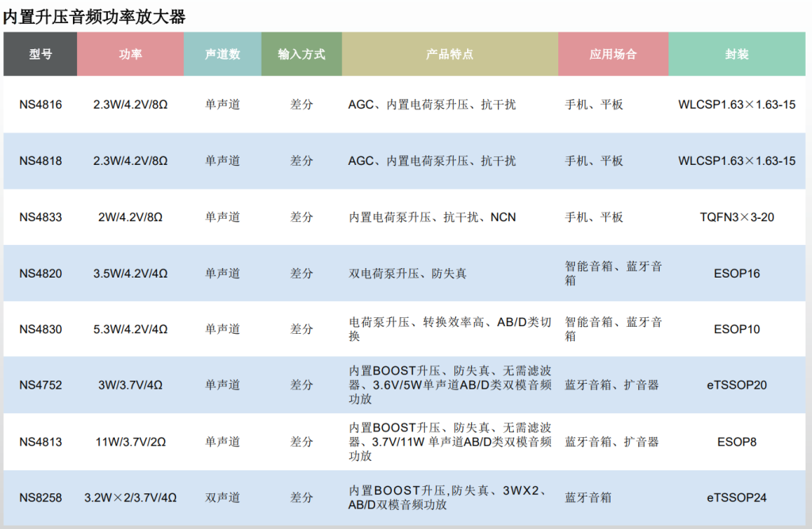Click 单声道 in NS4813 row
Screen dimensions: 812x529
(x=223, y=442)
